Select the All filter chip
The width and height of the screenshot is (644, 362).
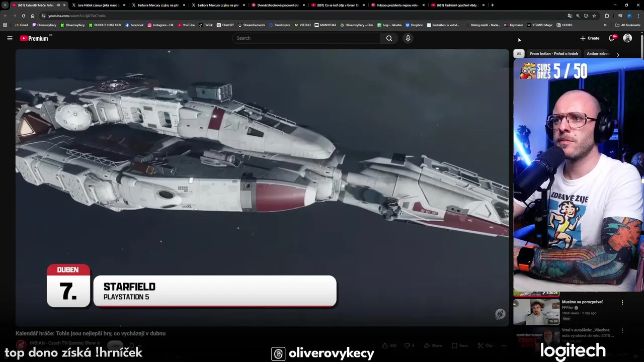[519, 54]
